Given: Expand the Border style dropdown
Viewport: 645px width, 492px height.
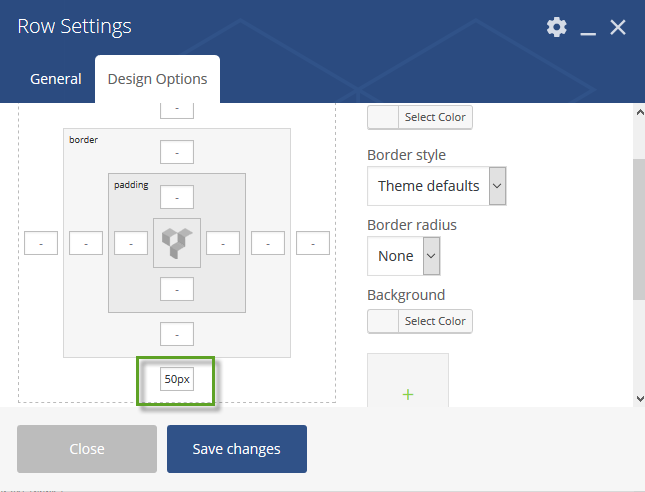Looking at the screenshot, I should (436, 186).
